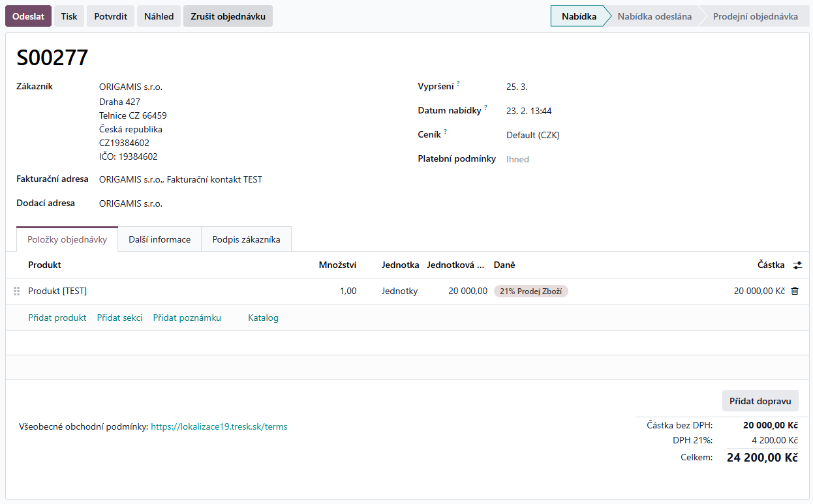Viewport: 813px width, 504px height.
Task: Open Ceník dropdown showing Default (CZK)
Action: pos(532,136)
